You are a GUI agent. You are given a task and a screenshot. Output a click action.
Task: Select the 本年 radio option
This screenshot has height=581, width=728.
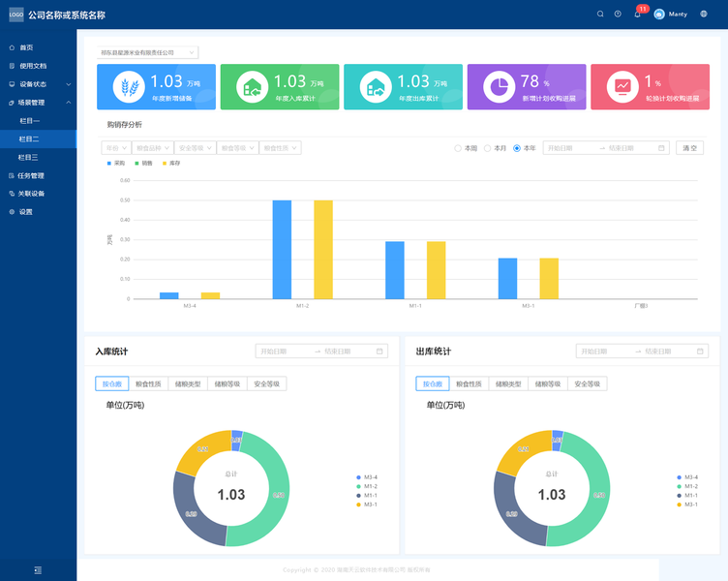(x=517, y=148)
